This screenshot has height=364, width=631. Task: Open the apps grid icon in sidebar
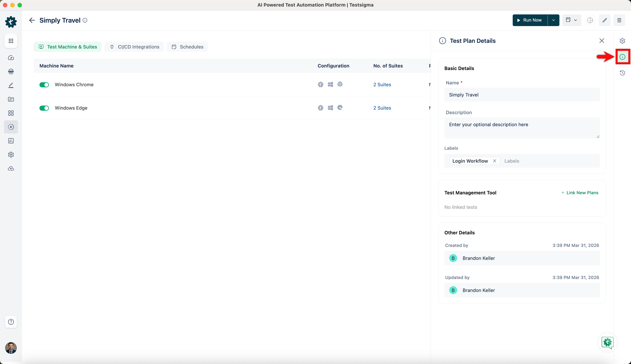coord(11,41)
